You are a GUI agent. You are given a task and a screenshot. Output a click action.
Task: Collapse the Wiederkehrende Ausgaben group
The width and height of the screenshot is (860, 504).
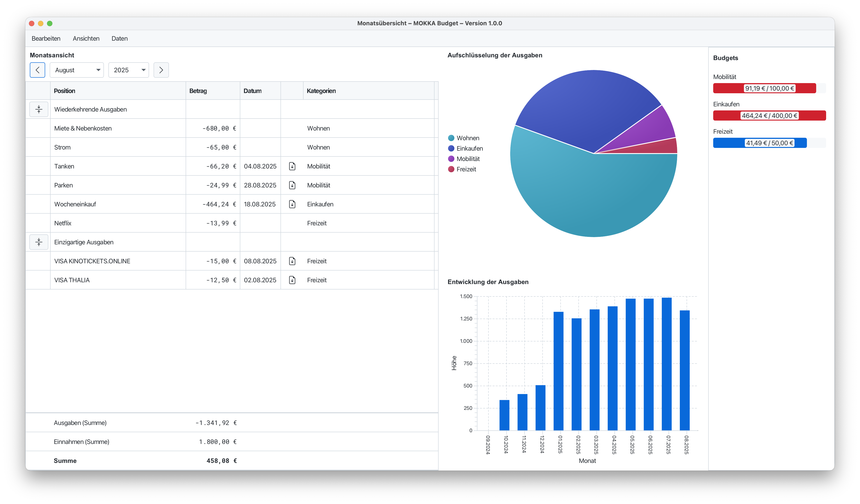39,109
